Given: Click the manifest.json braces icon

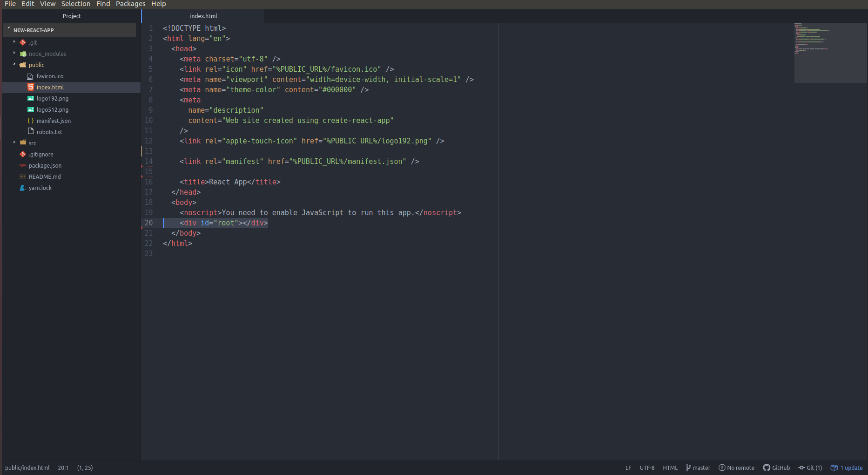Looking at the screenshot, I should click(x=30, y=121).
